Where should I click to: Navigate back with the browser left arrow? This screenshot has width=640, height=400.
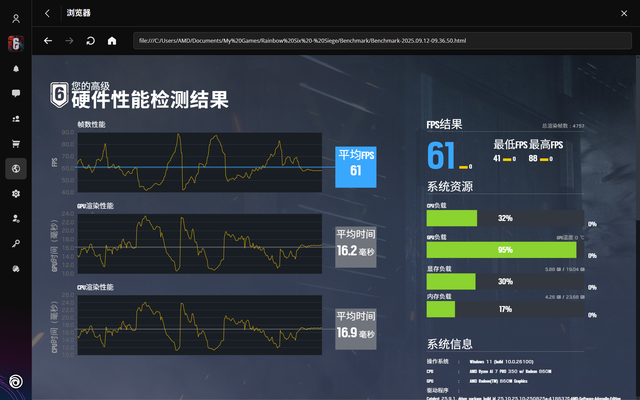[x=48, y=40]
